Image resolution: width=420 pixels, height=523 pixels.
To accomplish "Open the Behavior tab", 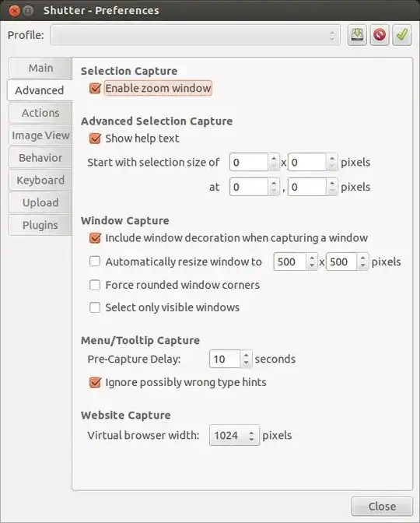I will pyautogui.click(x=40, y=158).
